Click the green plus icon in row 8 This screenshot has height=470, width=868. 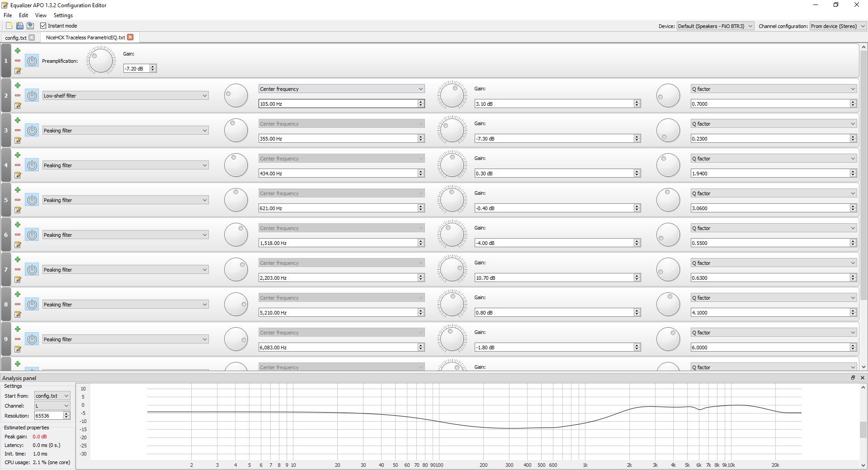coord(18,294)
